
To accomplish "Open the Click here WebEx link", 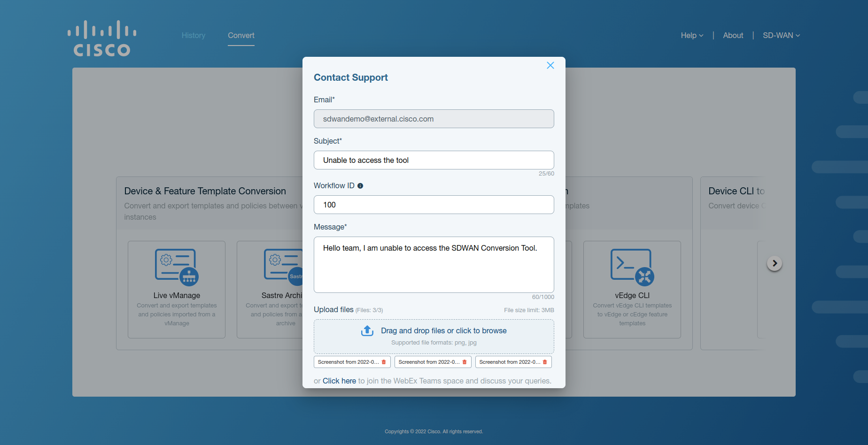I will click(x=339, y=381).
